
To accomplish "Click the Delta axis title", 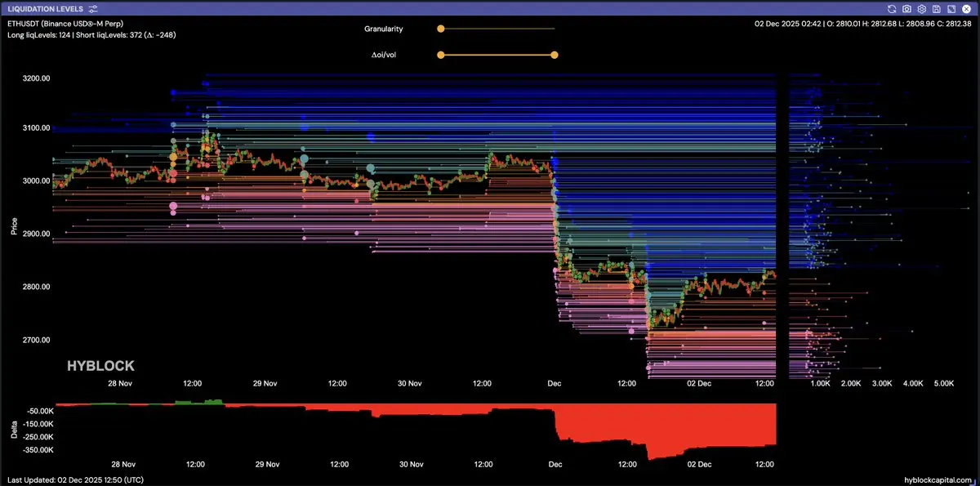I will click(x=14, y=430).
